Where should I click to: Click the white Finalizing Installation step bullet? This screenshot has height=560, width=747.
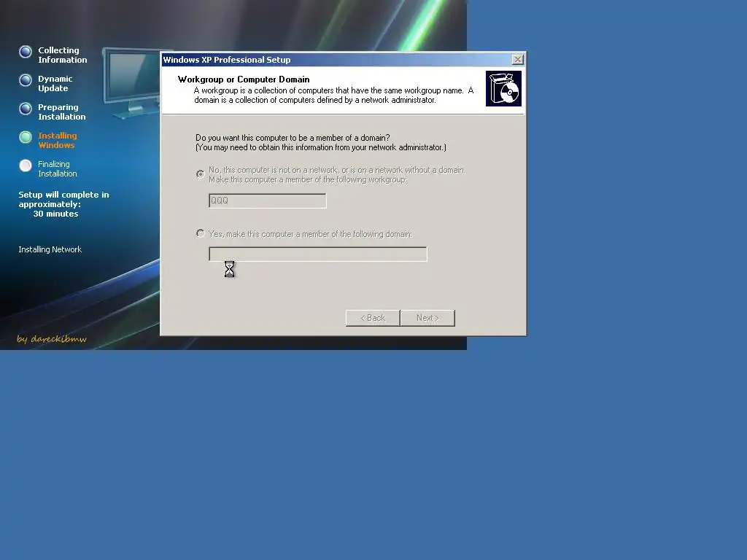coord(26,166)
